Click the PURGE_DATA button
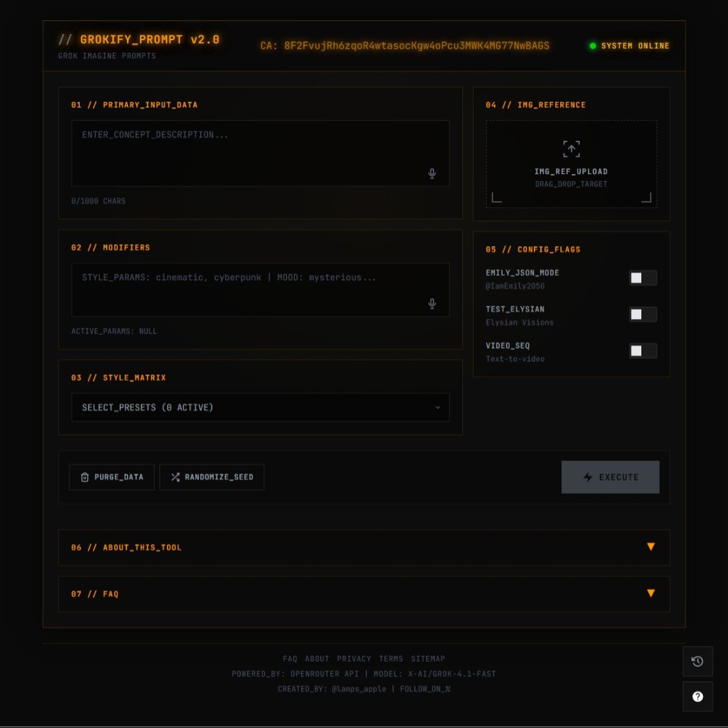728x728 pixels. click(112, 477)
